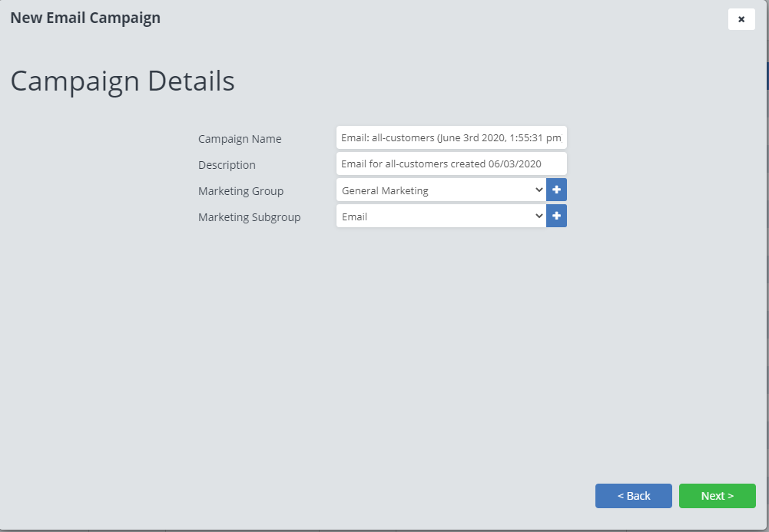Screen dimensions: 769x532
Task: Focus the Campaign Name text field
Action: [451, 138]
